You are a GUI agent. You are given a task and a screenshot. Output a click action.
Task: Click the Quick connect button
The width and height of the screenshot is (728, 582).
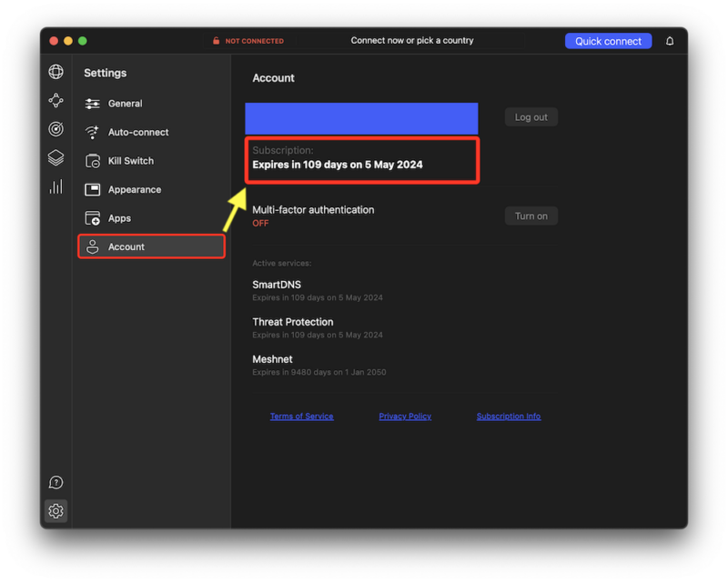point(608,41)
